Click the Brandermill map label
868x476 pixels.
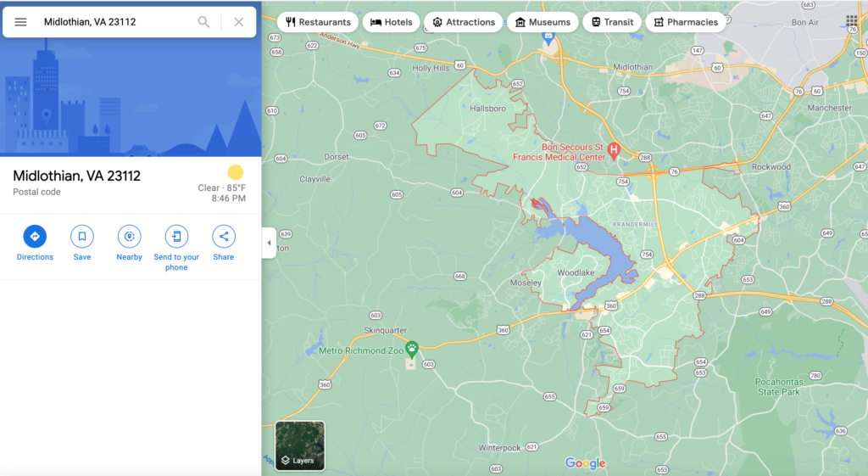(635, 224)
